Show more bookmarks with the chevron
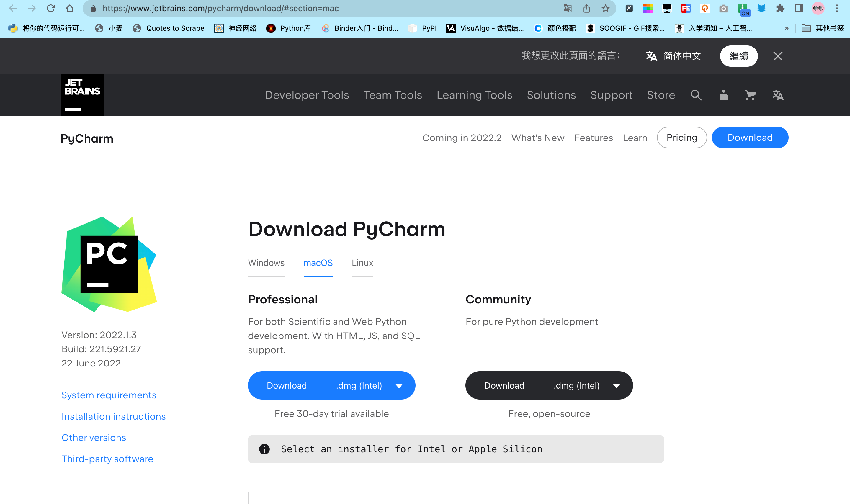The height and width of the screenshot is (504, 850). [787, 28]
